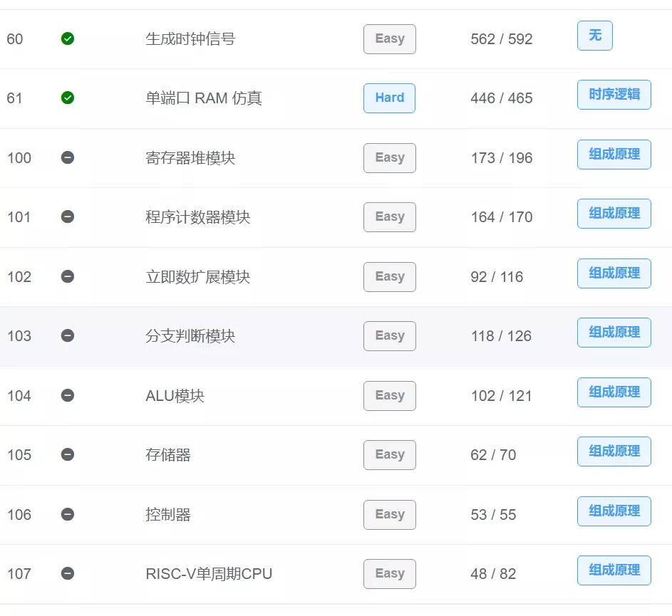Click the 立即数扩展模块 title

(x=197, y=276)
